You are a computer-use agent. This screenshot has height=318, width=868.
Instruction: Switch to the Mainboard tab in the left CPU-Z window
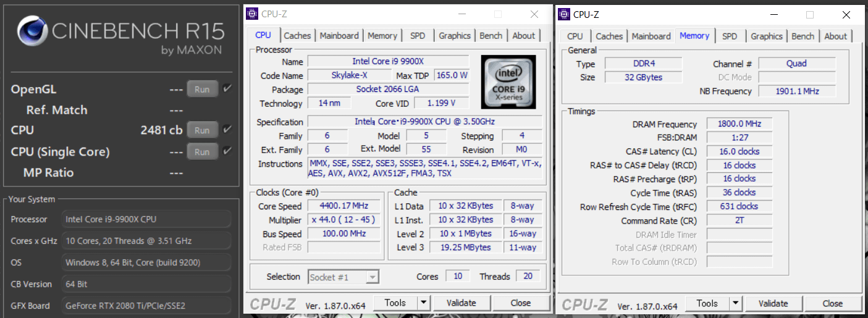click(x=339, y=36)
